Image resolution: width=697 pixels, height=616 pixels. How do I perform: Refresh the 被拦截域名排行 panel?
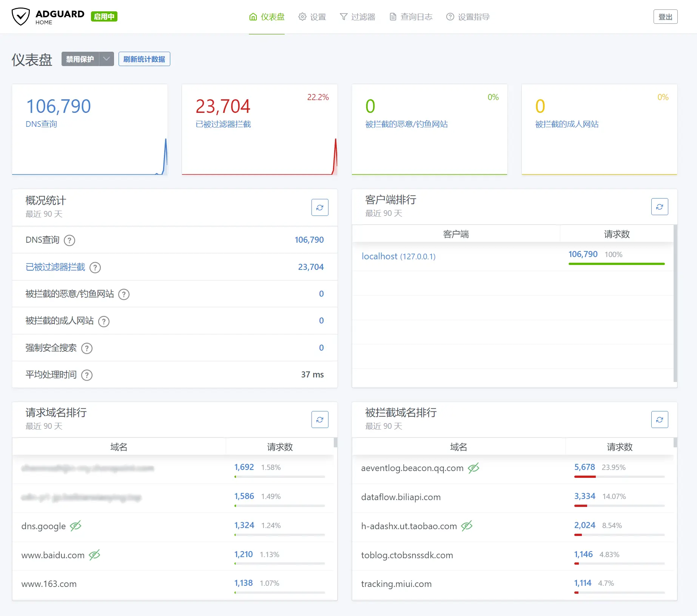659,419
